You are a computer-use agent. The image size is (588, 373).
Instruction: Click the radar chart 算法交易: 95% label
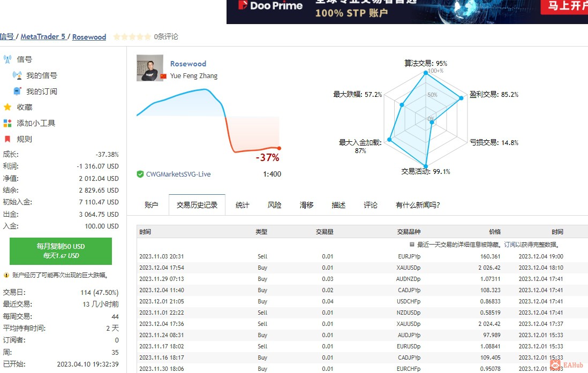tap(426, 63)
